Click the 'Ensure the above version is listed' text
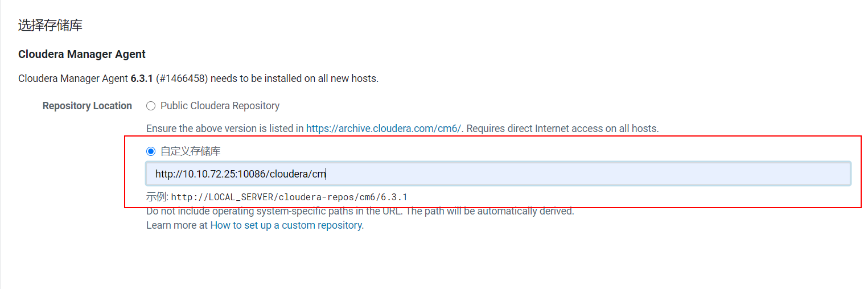 pos(225,129)
